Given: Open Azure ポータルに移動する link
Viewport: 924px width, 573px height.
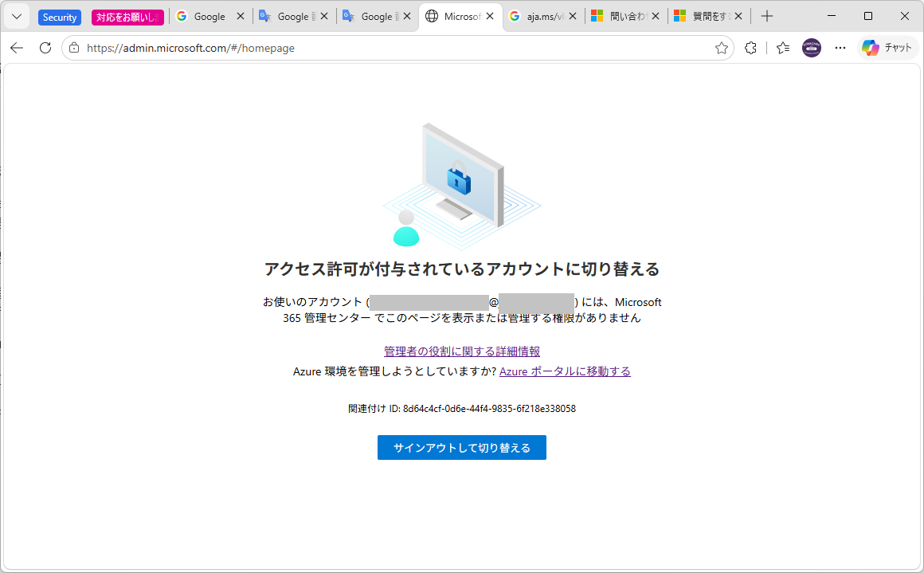Looking at the screenshot, I should tap(565, 371).
